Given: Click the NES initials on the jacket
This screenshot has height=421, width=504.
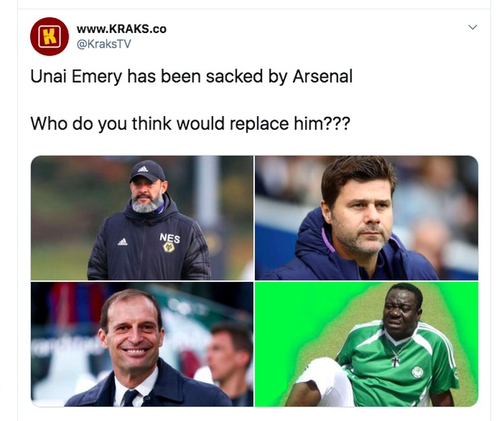Looking at the screenshot, I should [170, 238].
